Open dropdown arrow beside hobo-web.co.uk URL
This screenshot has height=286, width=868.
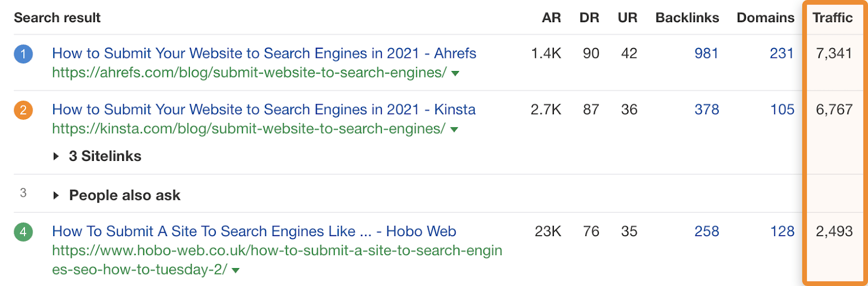click(235, 270)
